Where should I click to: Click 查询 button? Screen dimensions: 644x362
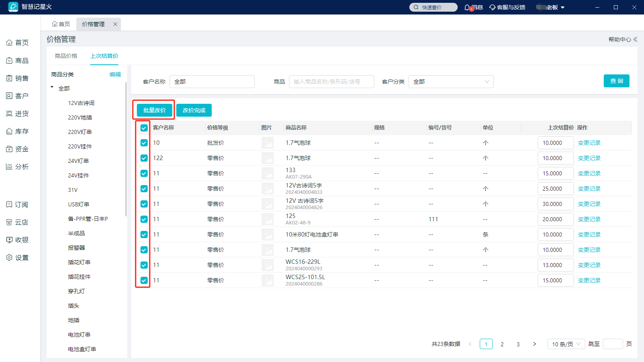click(x=617, y=81)
